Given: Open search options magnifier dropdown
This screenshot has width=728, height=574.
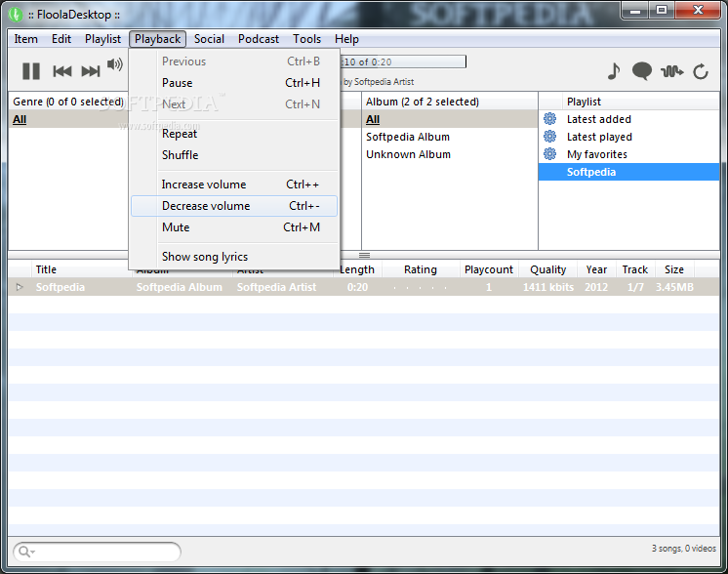Looking at the screenshot, I should pyautogui.click(x=26, y=552).
